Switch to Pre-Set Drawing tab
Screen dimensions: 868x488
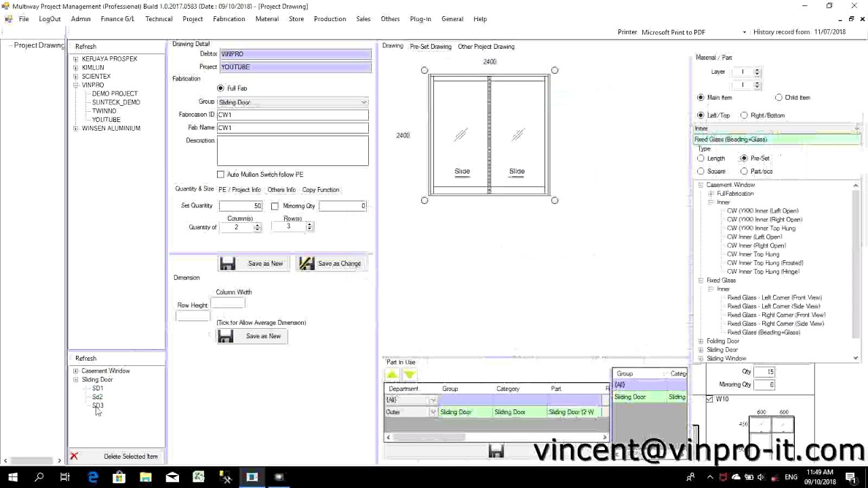(430, 47)
